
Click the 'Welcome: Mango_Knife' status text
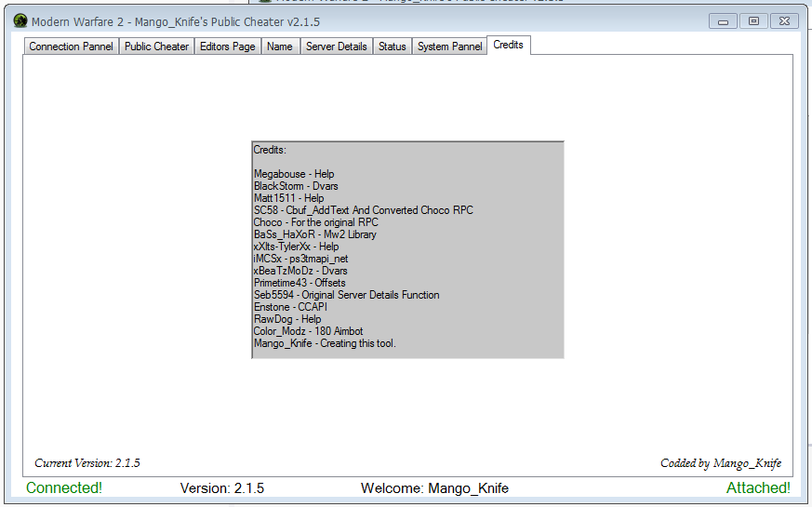434,488
